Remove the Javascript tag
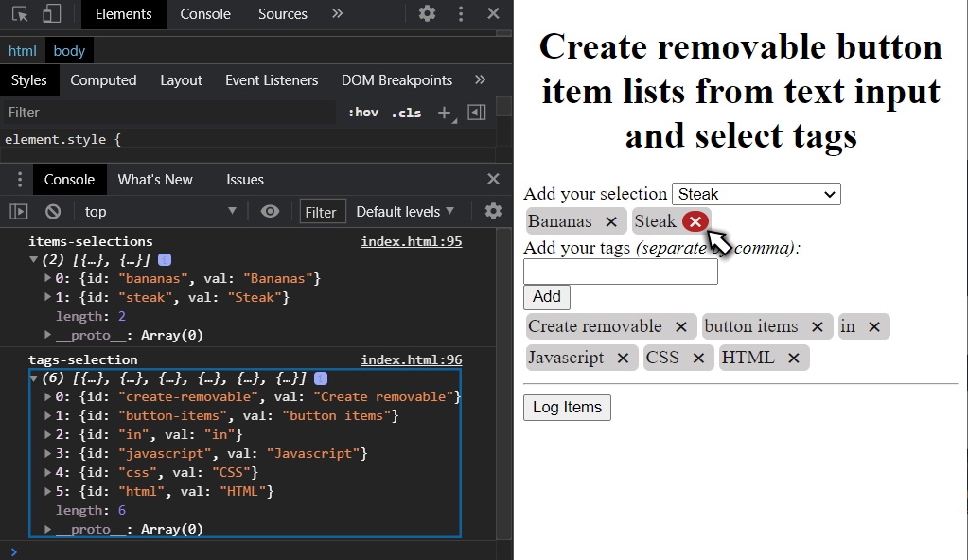Viewport: 968px width, 560px height. (623, 359)
